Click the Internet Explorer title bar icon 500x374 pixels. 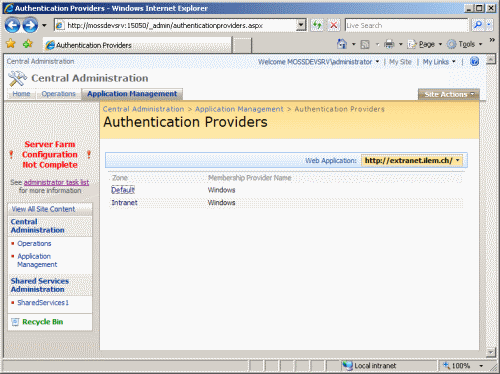pyautogui.click(x=9, y=8)
